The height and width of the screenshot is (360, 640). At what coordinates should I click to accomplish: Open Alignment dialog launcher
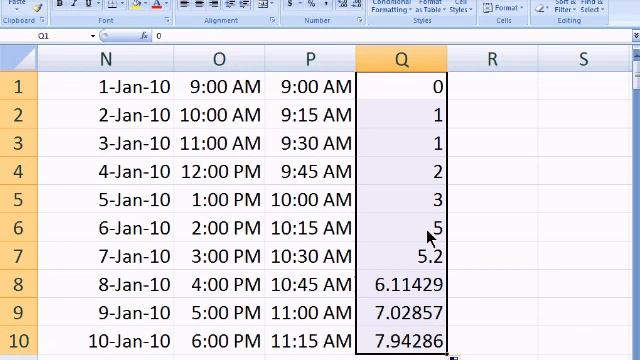pyautogui.click(x=272, y=20)
